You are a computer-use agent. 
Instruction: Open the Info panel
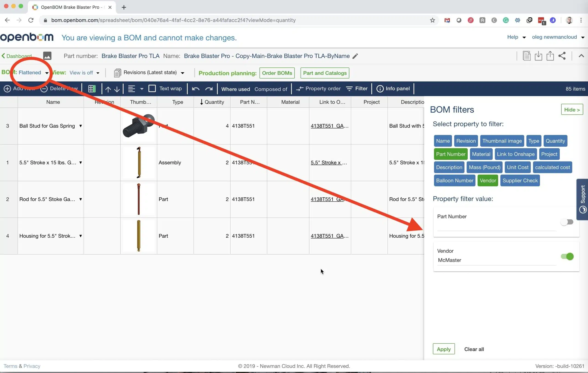(x=393, y=89)
